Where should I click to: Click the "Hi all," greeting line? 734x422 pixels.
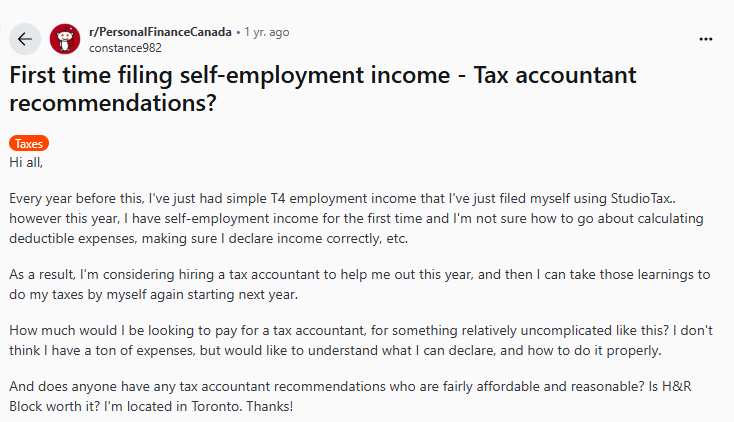click(26, 161)
